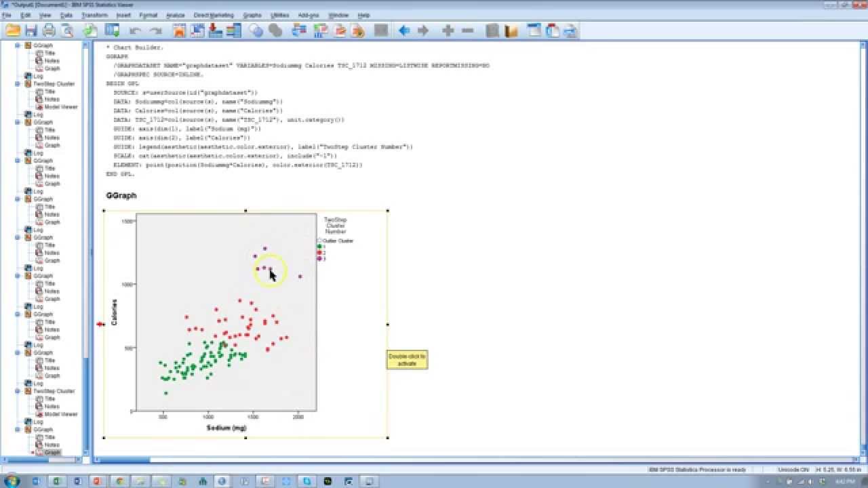Open Print Preview from the toolbar

[67, 30]
